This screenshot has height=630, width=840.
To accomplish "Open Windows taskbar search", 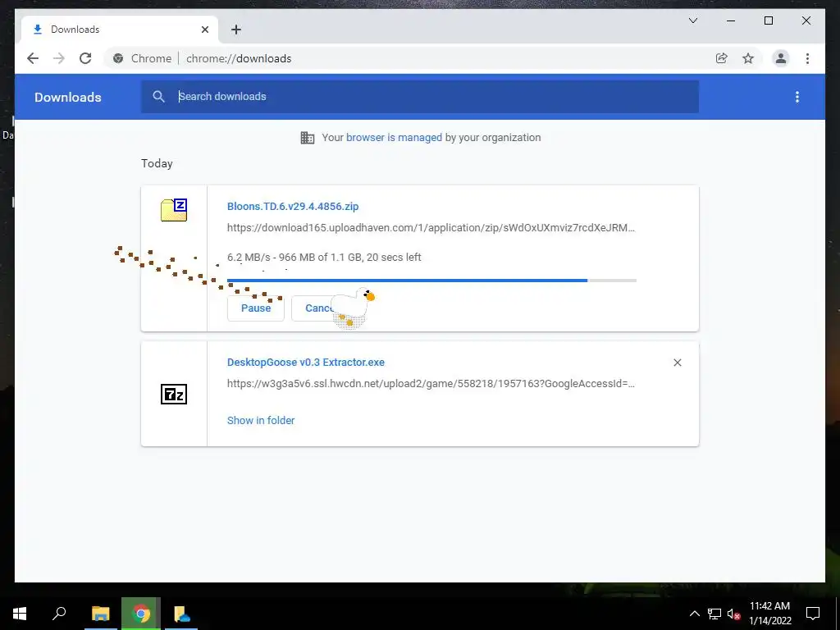I will coord(59,614).
